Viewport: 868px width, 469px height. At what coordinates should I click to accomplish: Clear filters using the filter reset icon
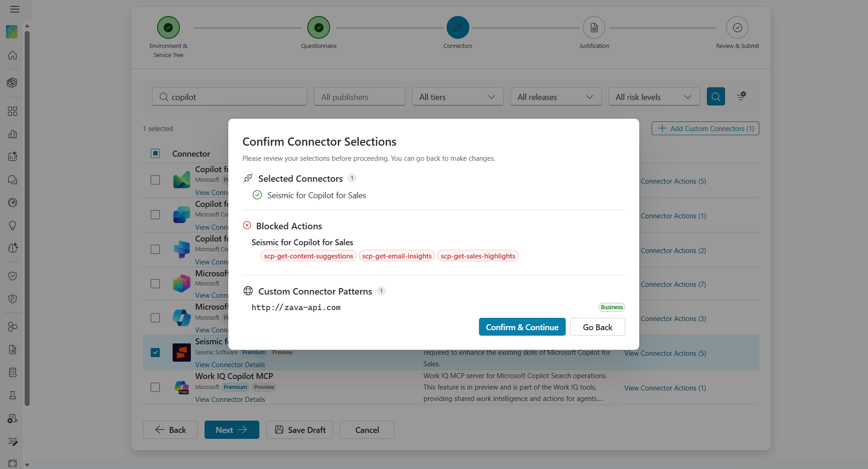[x=741, y=96]
